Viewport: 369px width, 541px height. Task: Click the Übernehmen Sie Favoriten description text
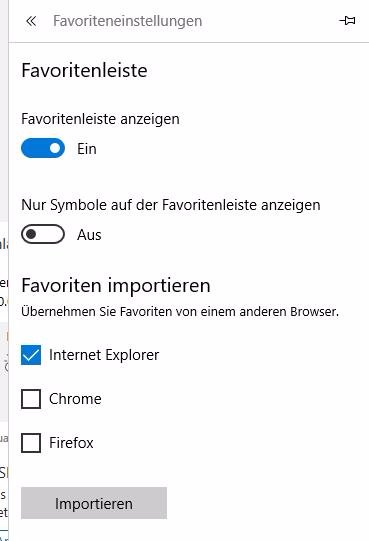[180, 312]
